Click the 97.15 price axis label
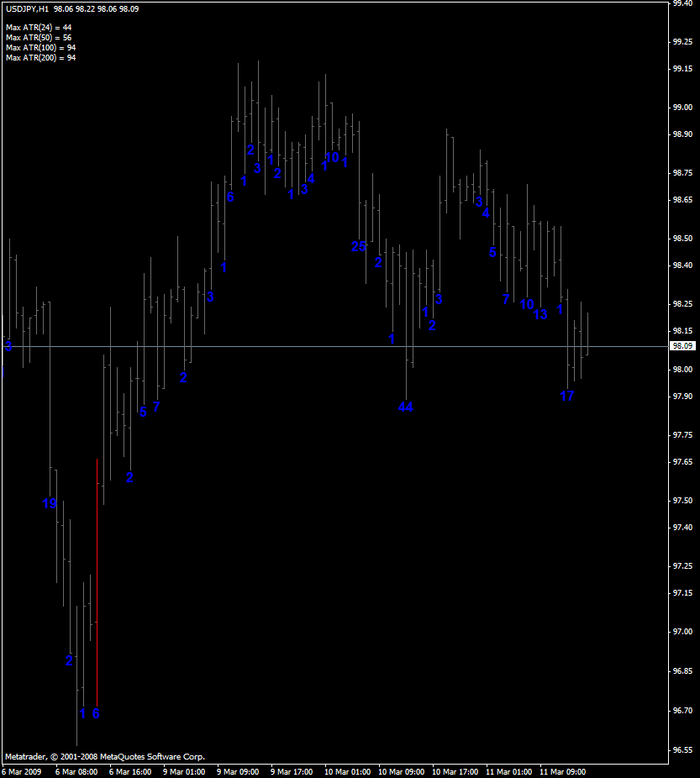The image size is (700, 778). [x=682, y=593]
